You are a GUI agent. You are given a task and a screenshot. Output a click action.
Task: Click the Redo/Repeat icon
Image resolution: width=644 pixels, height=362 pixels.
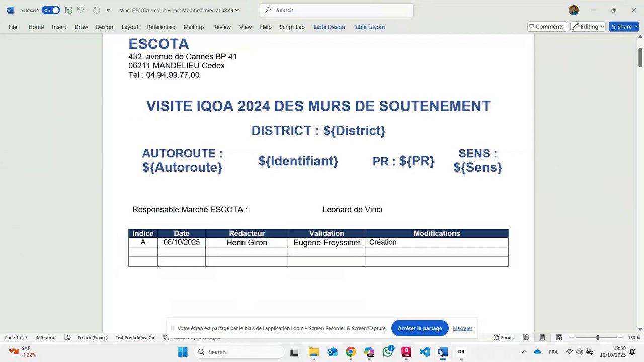(x=97, y=10)
